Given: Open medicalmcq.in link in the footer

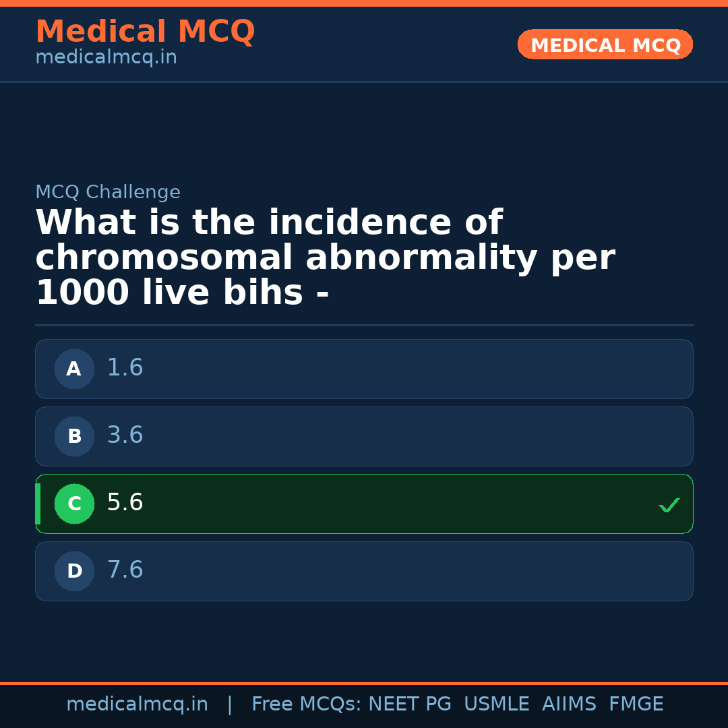Looking at the screenshot, I should click(137, 704).
